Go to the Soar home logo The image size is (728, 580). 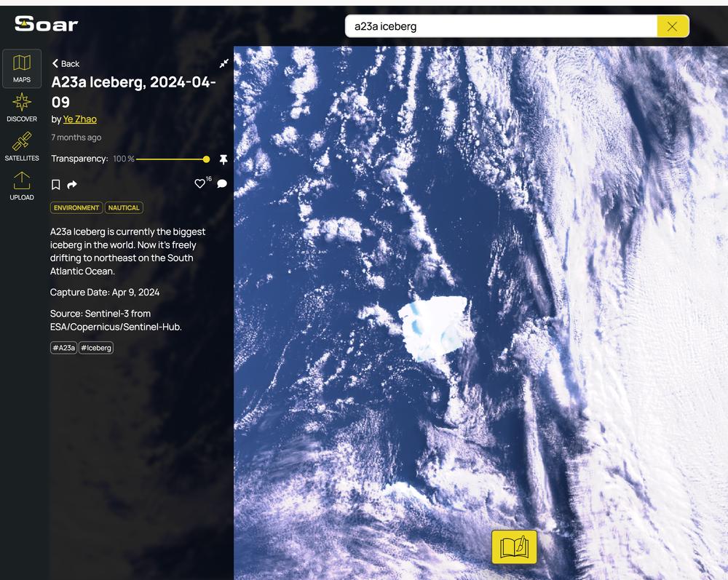[x=47, y=24]
